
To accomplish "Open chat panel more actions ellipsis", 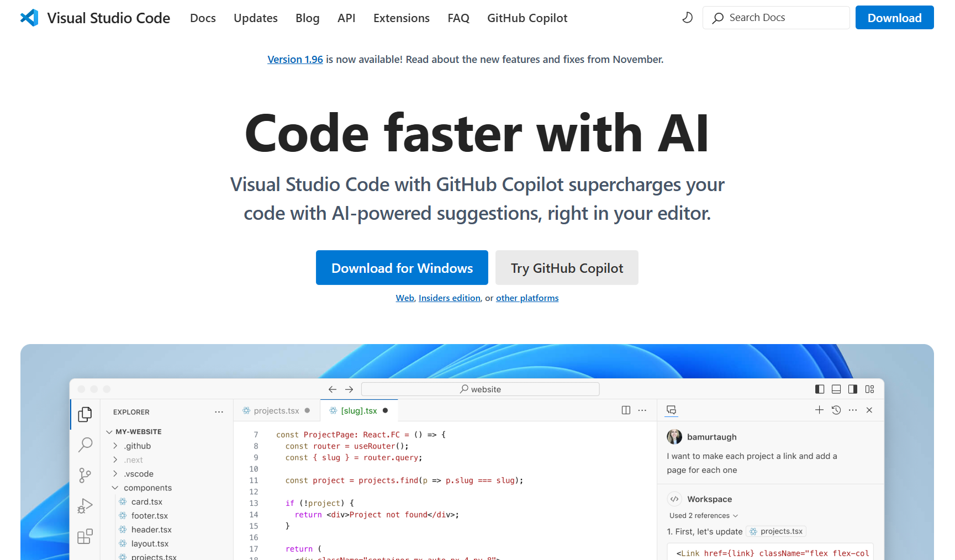I will [x=853, y=410].
